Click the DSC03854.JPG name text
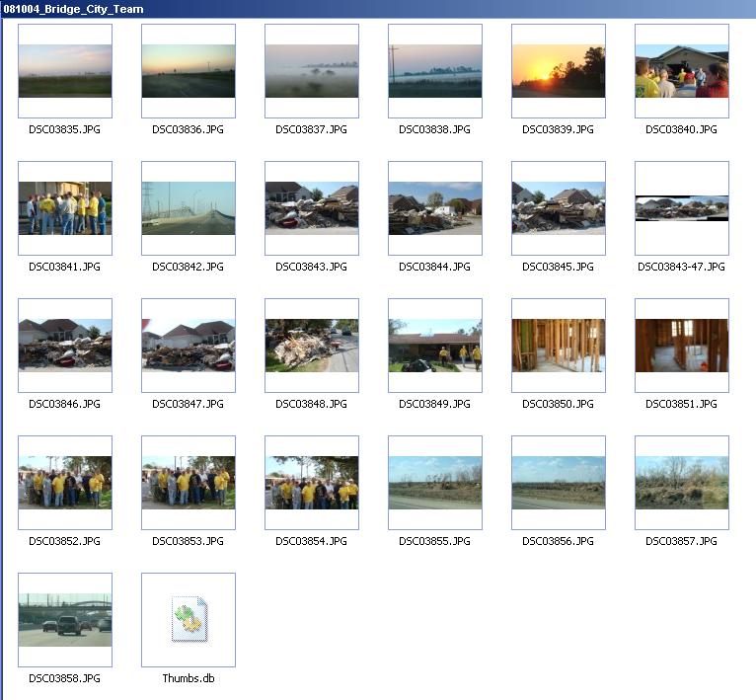Image resolution: width=756 pixels, height=700 pixels. pyautogui.click(x=312, y=541)
